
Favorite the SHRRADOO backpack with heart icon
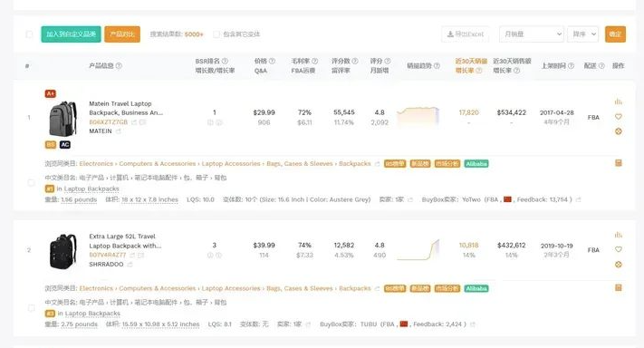pyautogui.click(x=618, y=249)
